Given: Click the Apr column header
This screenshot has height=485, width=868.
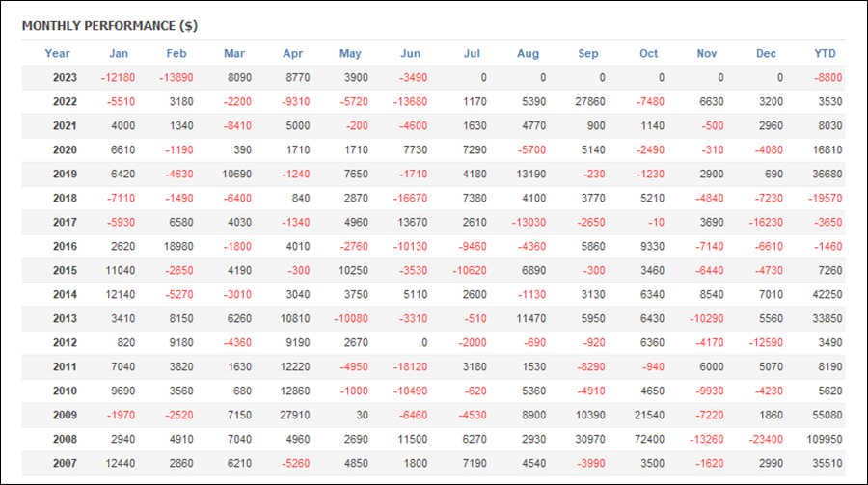Looking at the screenshot, I should click(x=293, y=53).
